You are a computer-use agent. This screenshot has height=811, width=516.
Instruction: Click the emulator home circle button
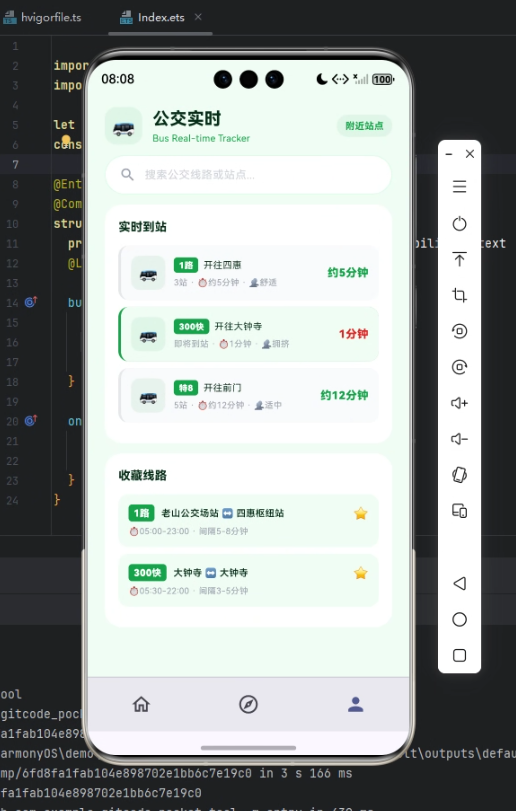[459, 619]
